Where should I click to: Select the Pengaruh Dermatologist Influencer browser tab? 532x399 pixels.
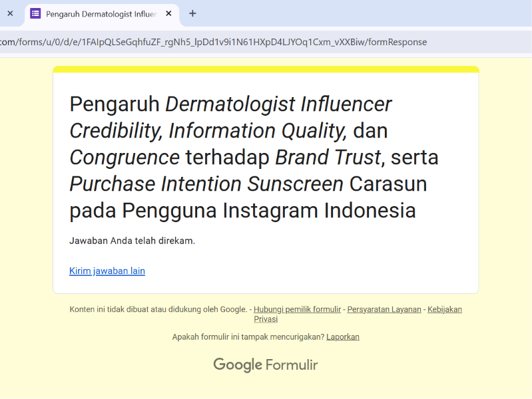point(102,14)
